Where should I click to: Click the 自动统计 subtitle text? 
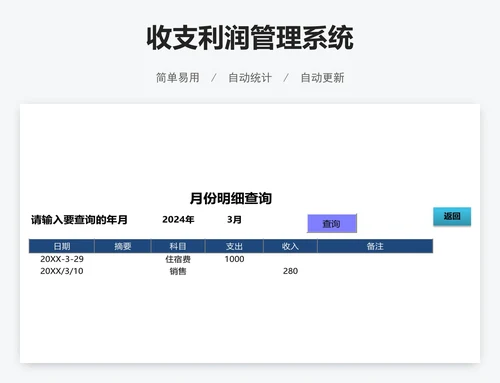click(x=250, y=78)
